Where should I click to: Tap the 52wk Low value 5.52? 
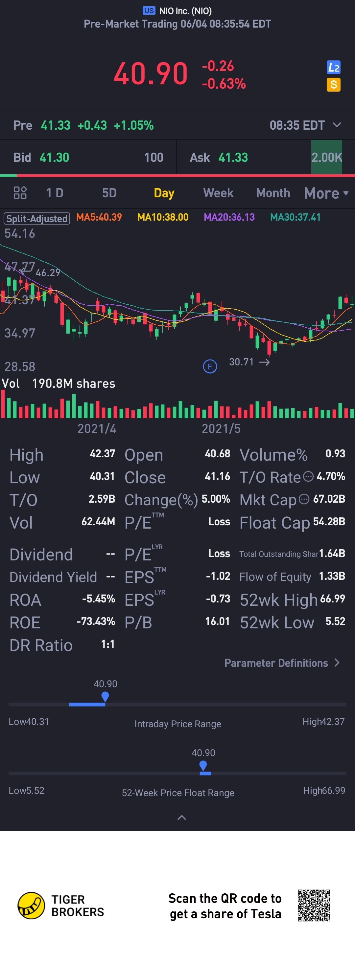335,621
